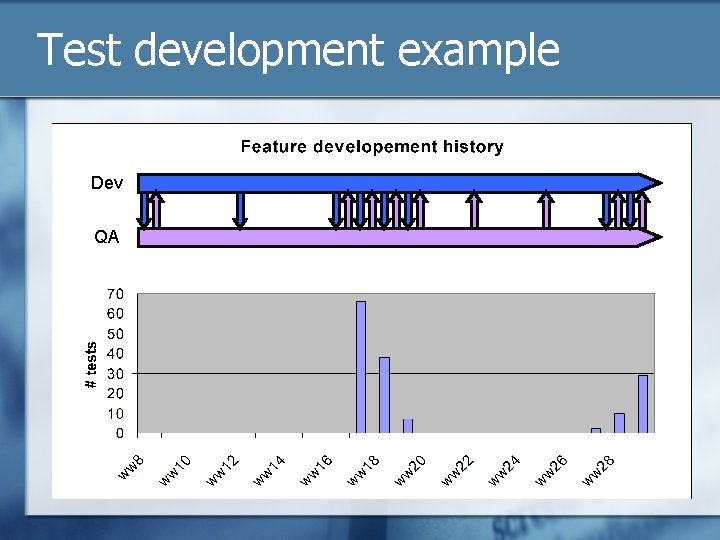Click the x-axis label 'ww24'
This screenshot has height=540, width=720.
504,470
